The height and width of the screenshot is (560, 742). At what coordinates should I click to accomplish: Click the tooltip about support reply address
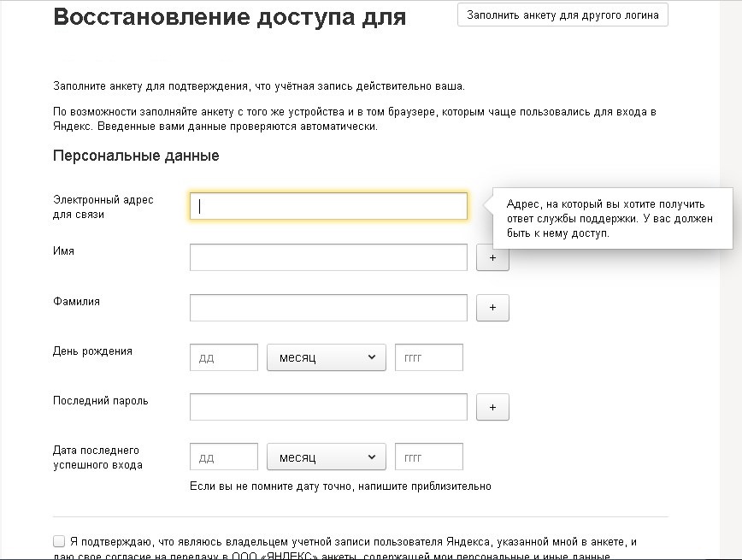click(605, 218)
